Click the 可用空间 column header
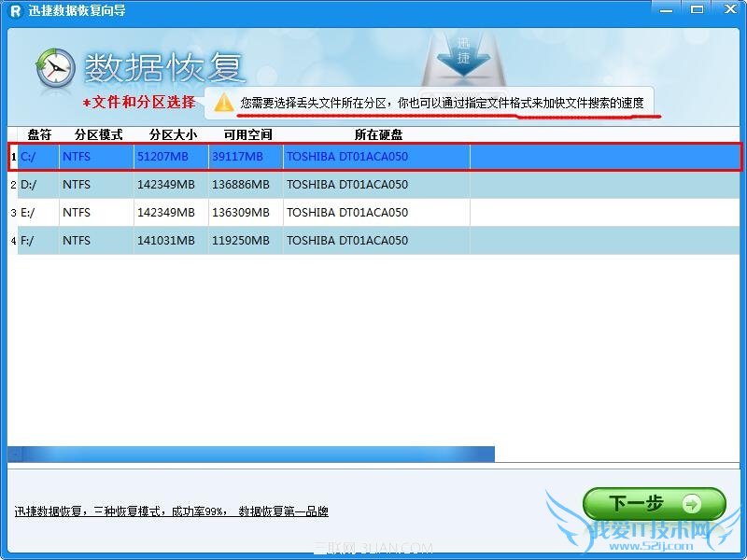Screen dimensions: 747x560 click(247, 134)
